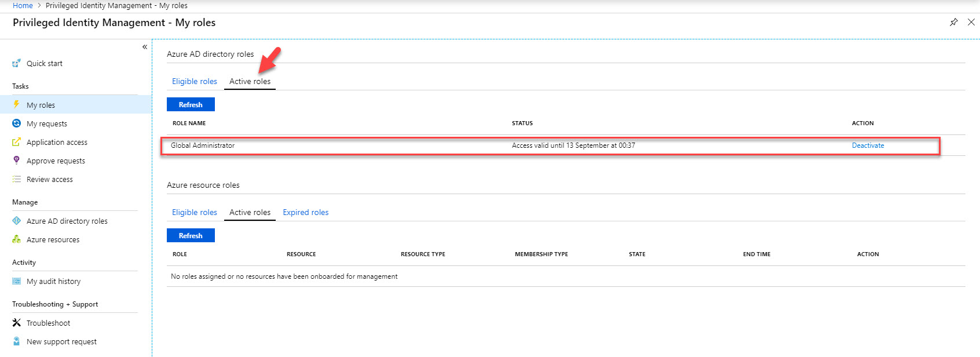Click the My roles lightning icon

(17, 105)
